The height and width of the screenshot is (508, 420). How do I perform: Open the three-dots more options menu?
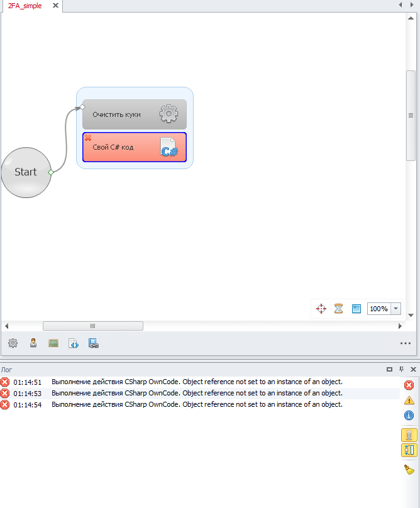(406, 343)
